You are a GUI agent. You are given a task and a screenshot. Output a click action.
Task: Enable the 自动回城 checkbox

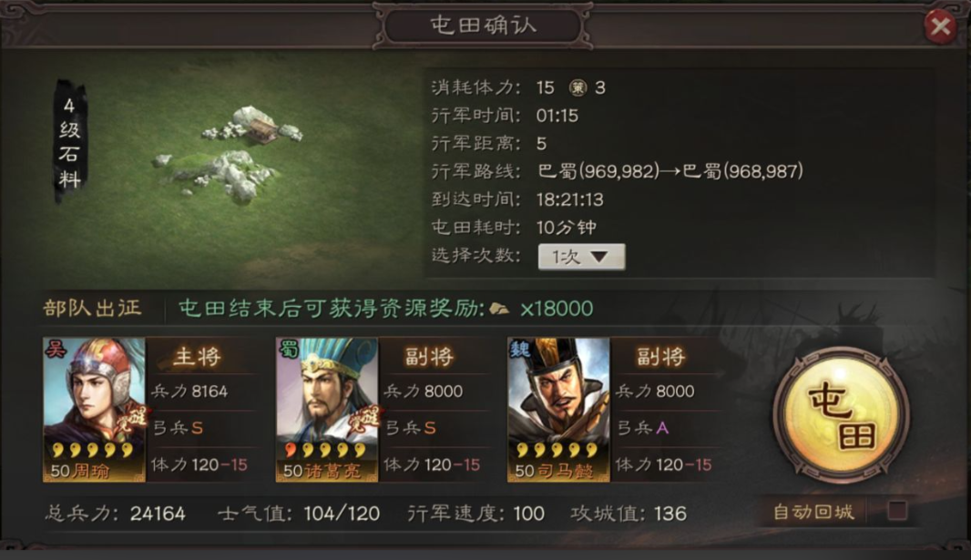click(x=897, y=511)
